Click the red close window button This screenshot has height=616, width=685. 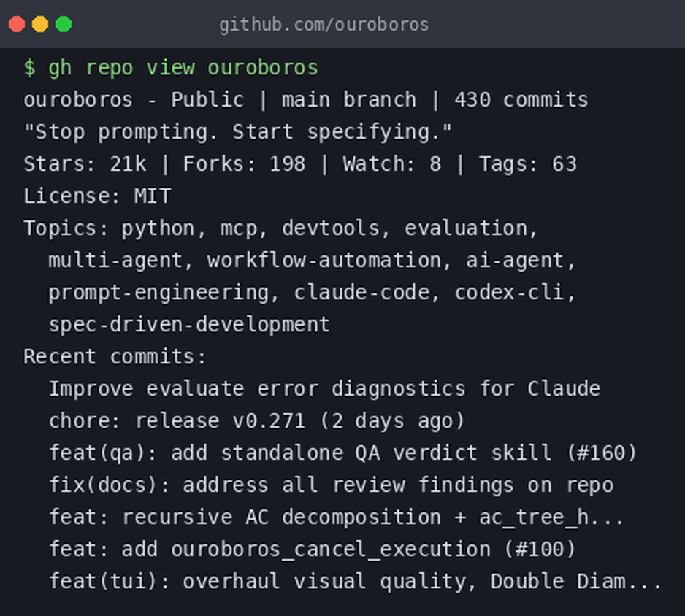17,24
